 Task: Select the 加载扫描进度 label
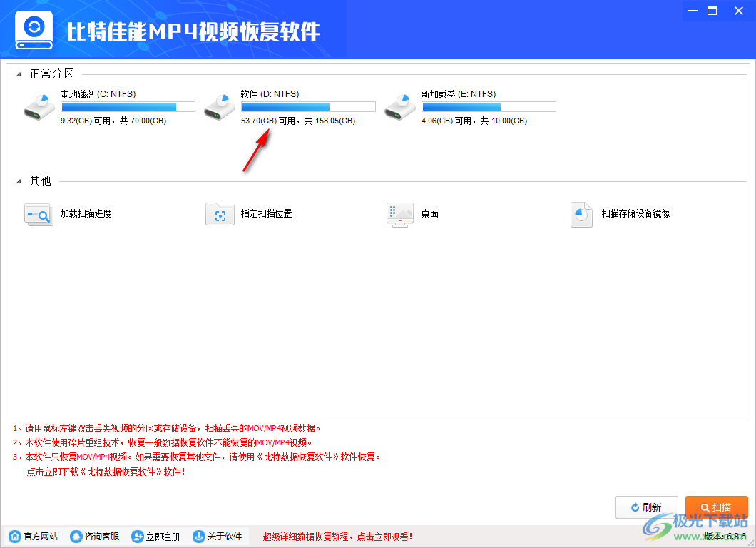pyautogui.click(x=86, y=213)
